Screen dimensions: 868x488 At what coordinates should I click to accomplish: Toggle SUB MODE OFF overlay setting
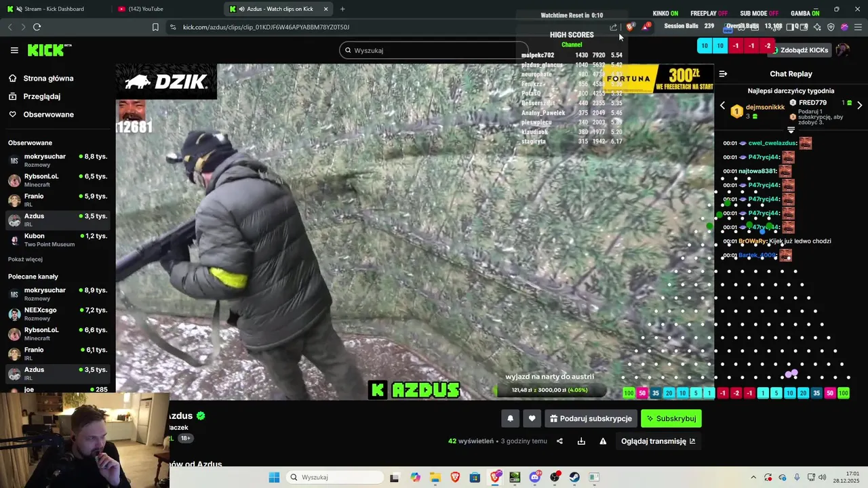click(x=759, y=14)
